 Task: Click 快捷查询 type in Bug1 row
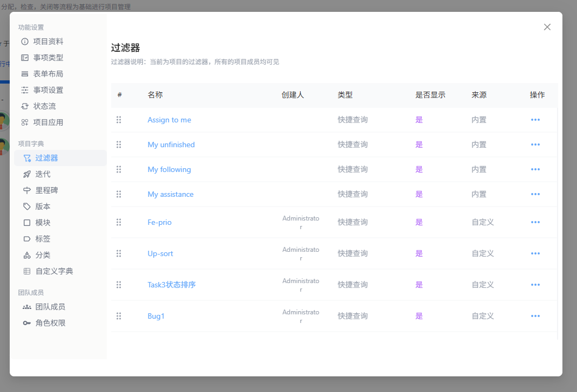point(352,316)
